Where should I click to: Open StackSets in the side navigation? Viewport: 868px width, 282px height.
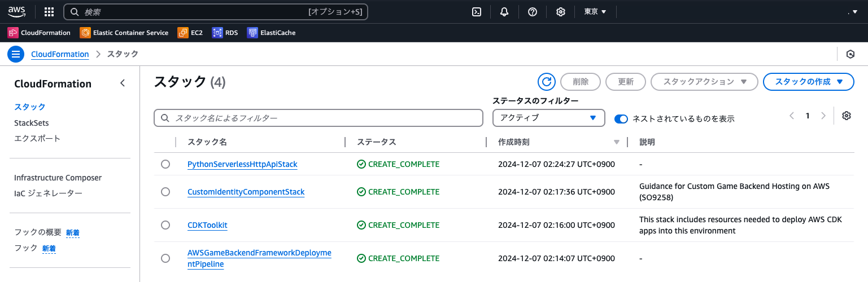(32, 122)
